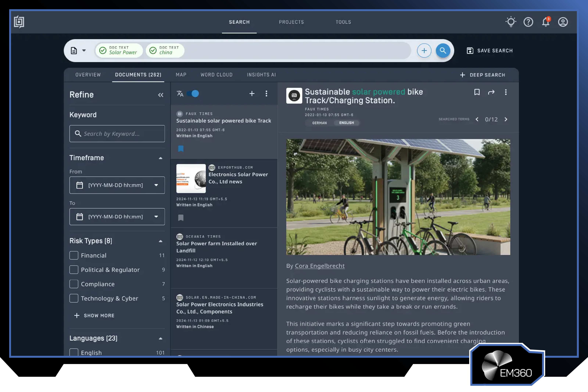This screenshot has height=392, width=588.
Task: Click the document type icon in search bar
Action: click(74, 51)
